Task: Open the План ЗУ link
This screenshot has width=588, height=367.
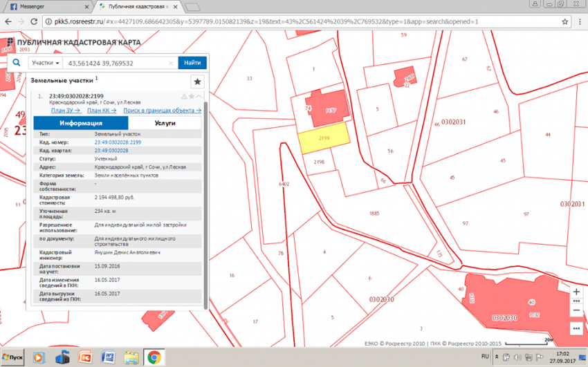Action: [65, 111]
